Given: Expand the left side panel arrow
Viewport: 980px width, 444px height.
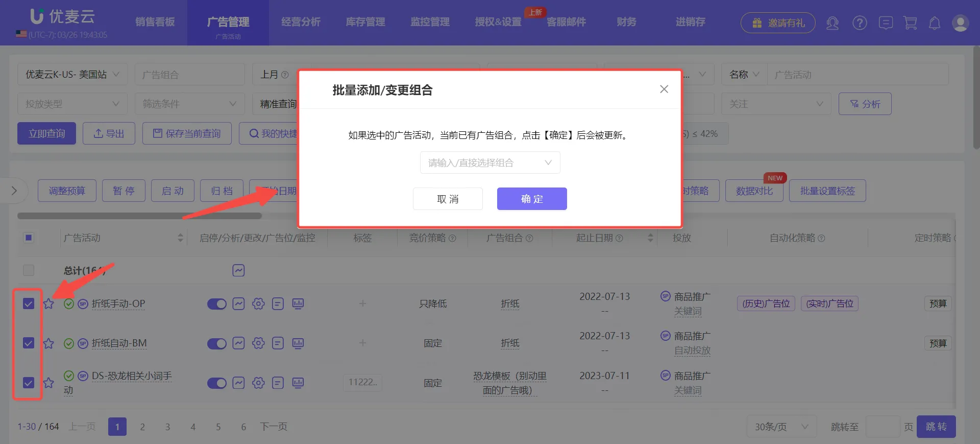Looking at the screenshot, I should click(14, 191).
